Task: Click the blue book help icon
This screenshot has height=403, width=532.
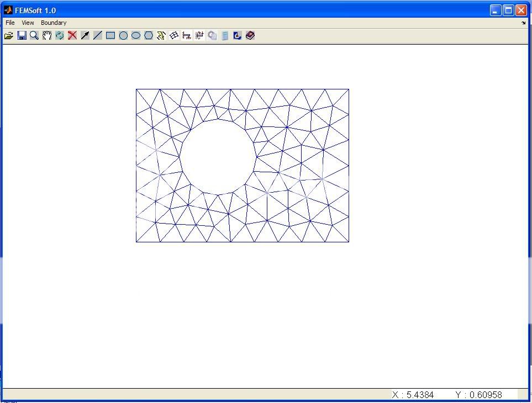Action: pyautogui.click(x=250, y=36)
